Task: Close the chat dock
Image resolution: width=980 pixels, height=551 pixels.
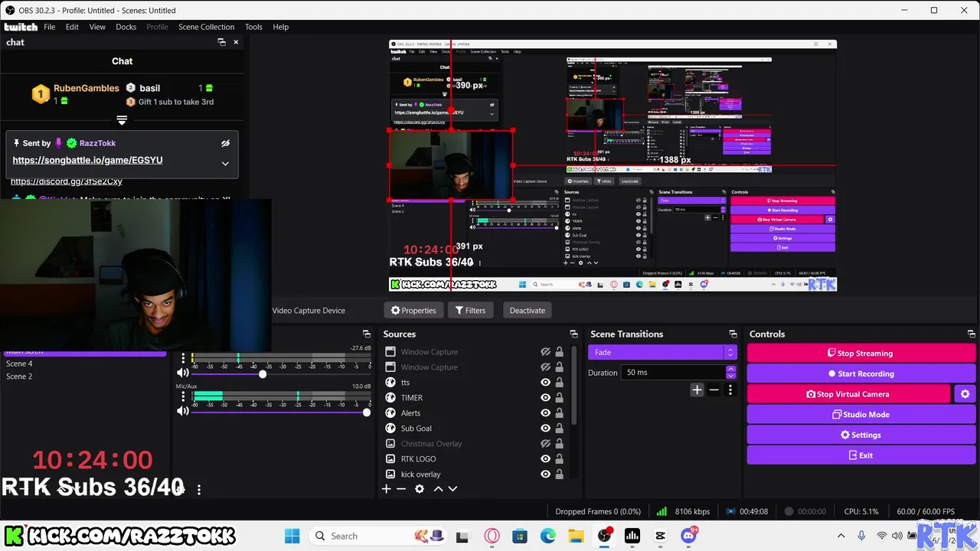Action: pos(236,42)
